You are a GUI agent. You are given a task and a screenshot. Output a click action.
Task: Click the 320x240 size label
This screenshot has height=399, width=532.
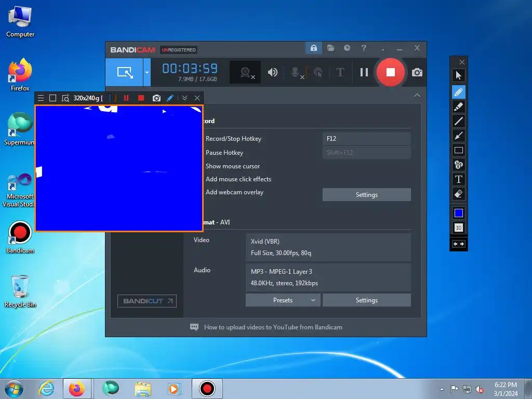[x=88, y=98]
